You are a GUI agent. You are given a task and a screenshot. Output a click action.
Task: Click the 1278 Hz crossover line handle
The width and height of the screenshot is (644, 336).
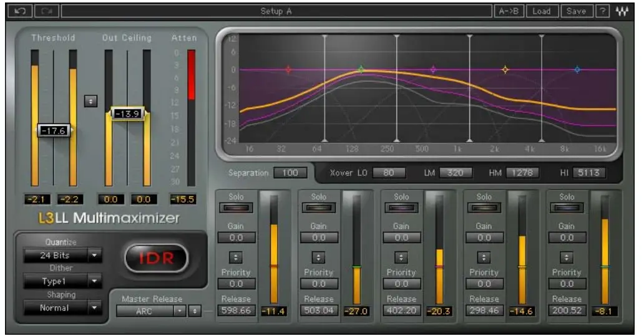coord(470,88)
